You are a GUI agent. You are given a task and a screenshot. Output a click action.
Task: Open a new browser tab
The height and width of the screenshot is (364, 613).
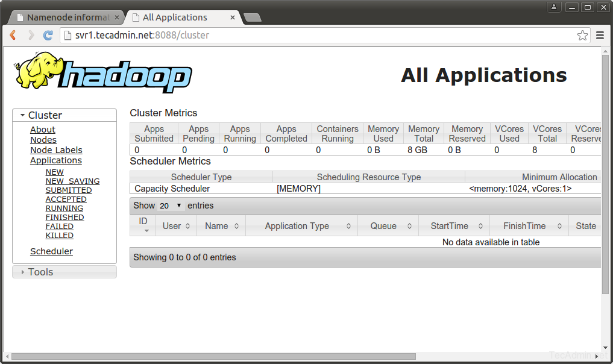(252, 17)
